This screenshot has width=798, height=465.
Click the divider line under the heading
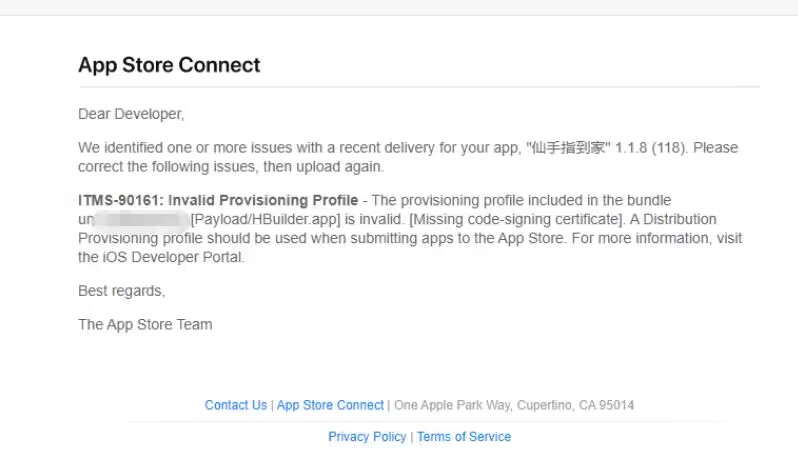tap(419, 87)
